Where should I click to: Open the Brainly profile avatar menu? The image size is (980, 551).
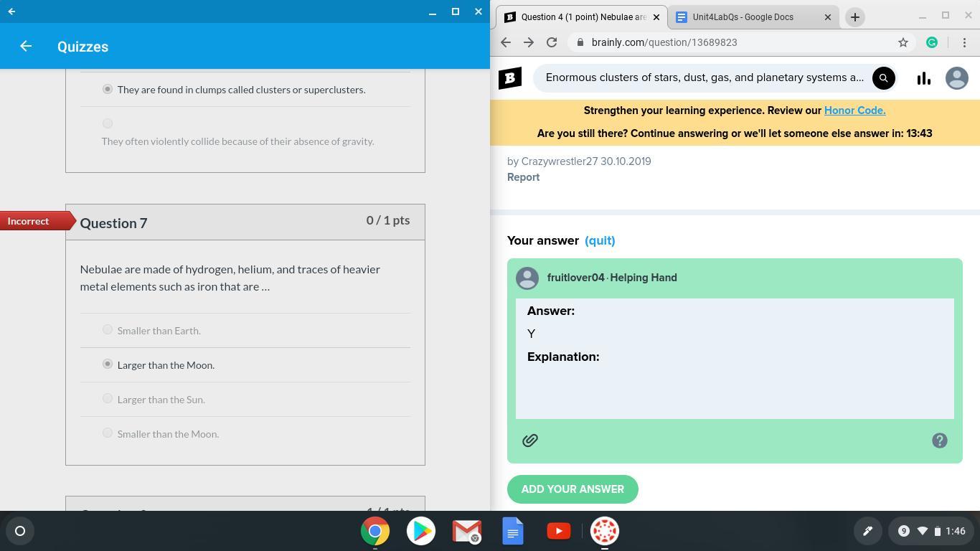click(x=957, y=77)
